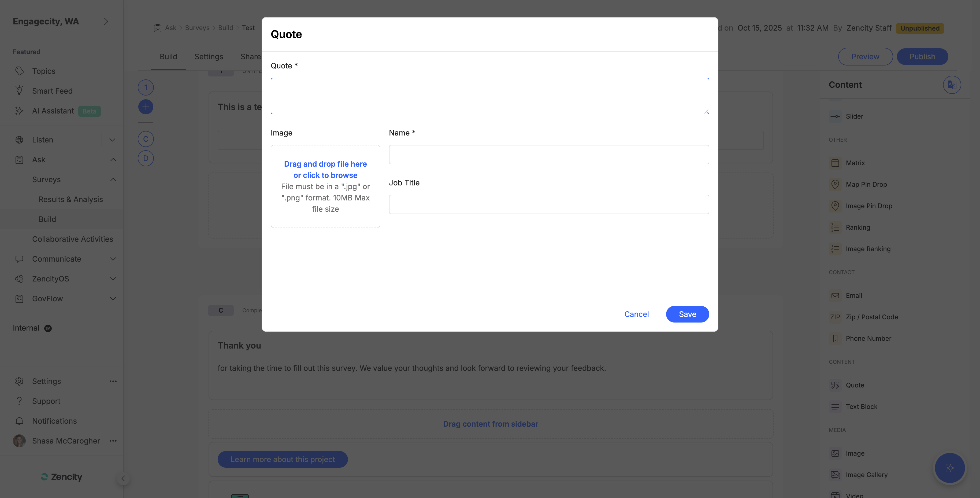Viewport: 980px width, 498px height.
Task: Open Smart Feed via lightbulb icon
Action: click(x=19, y=91)
